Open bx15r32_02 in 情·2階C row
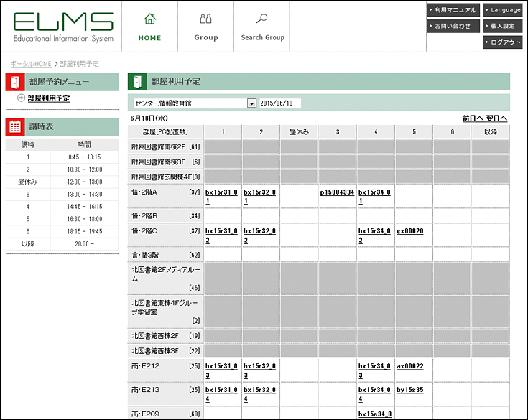Viewport: 528px width, 420px height. [259, 235]
